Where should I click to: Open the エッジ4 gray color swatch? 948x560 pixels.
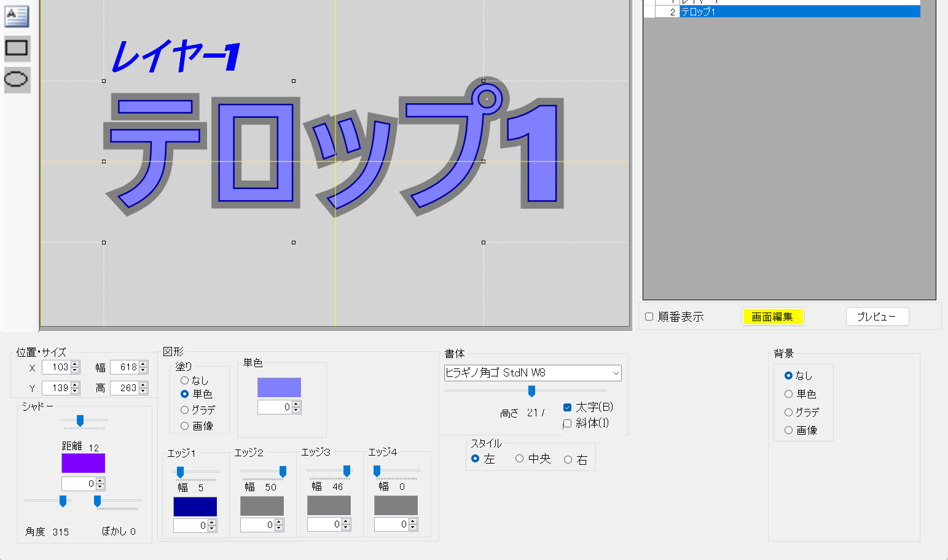[396, 505]
